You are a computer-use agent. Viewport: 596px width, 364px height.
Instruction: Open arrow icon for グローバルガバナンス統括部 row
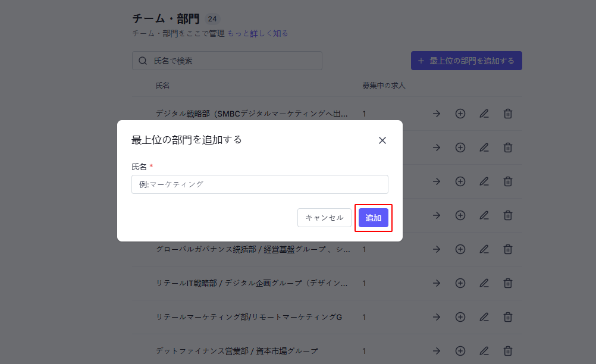[x=437, y=249]
